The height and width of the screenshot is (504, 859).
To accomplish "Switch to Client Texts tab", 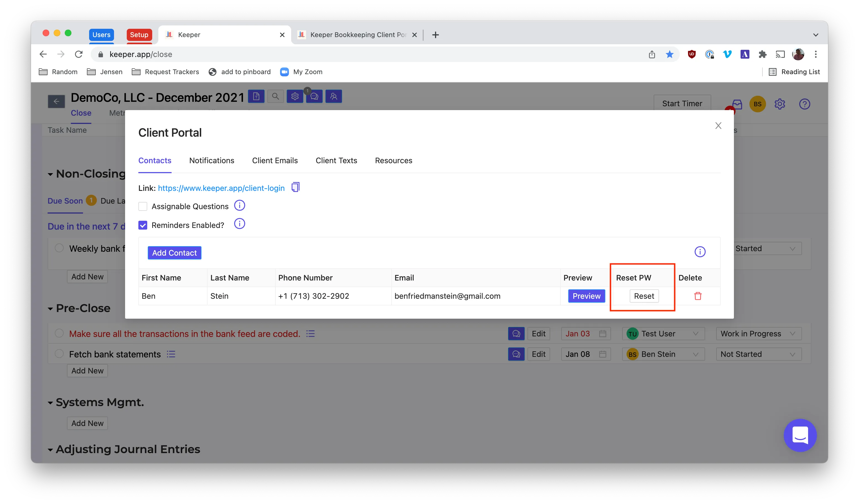I will click(336, 160).
